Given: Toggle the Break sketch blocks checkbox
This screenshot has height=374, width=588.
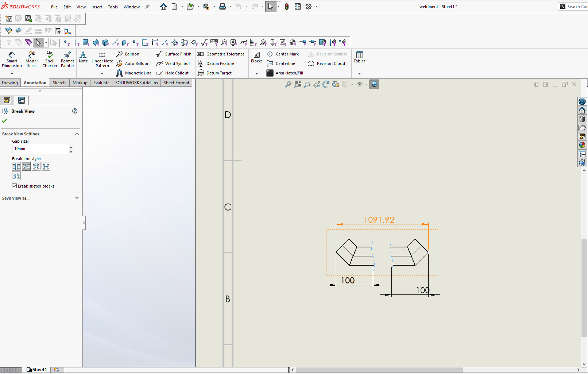Looking at the screenshot, I should point(15,186).
